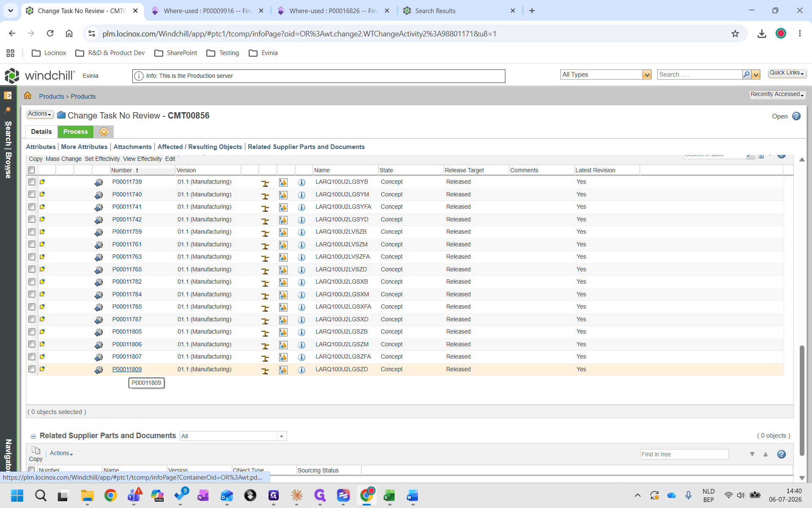Collapse the Related Supplier Parts and Documents section
The width and height of the screenshot is (812, 508).
[33, 436]
